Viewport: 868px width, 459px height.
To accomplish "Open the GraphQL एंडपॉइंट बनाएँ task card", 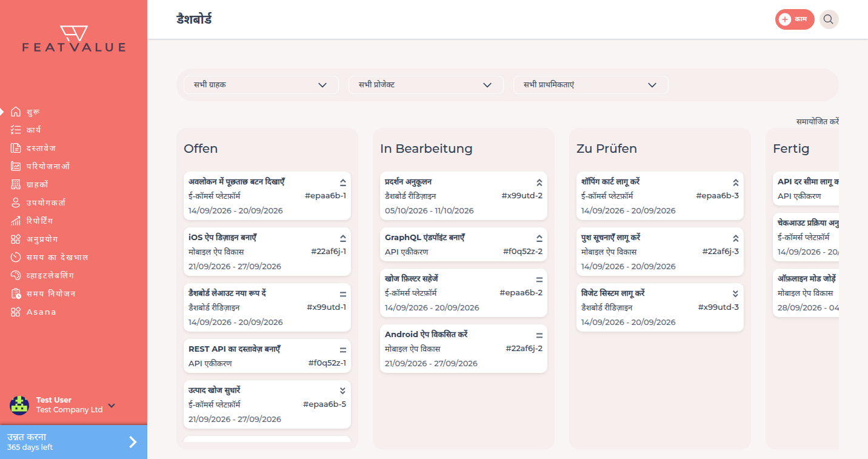I will [x=464, y=244].
